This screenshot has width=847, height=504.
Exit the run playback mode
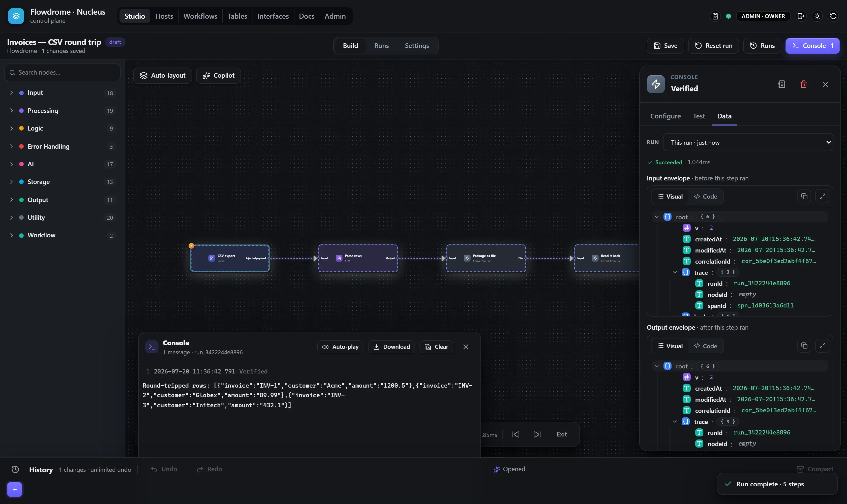(x=562, y=434)
